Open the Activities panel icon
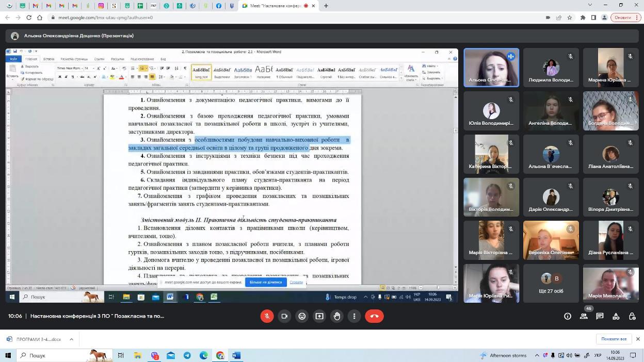The height and width of the screenshot is (362, 644). (616, 316)
